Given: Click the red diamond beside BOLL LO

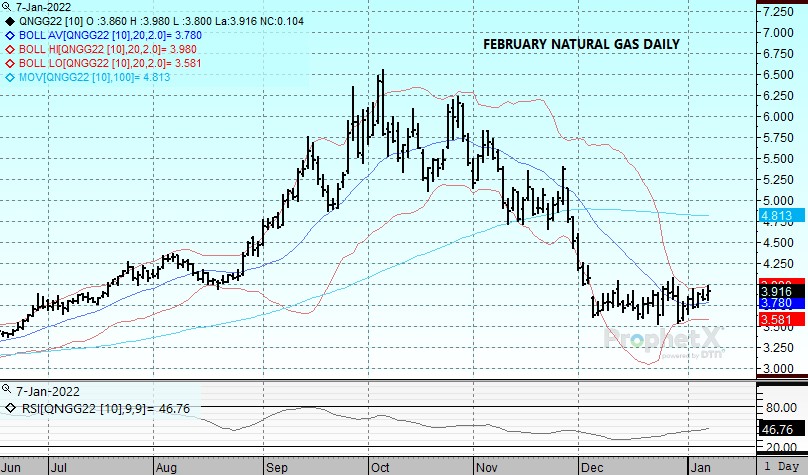Looking at the screenshot, I should pos(9,62).
